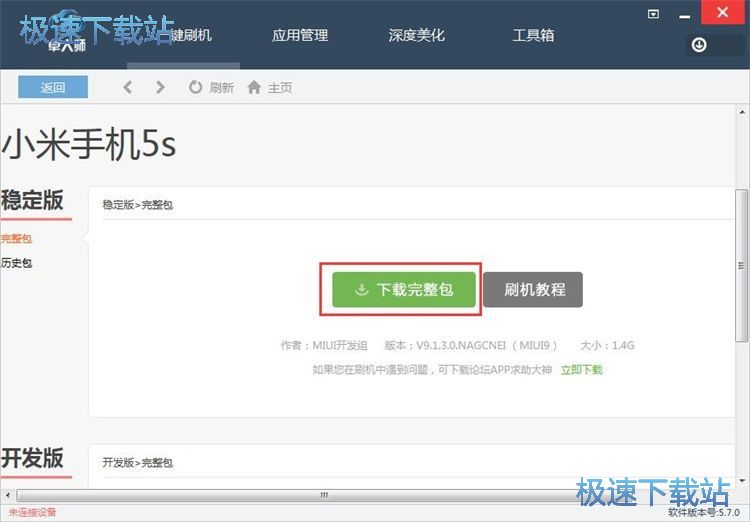Click the outer scrollbar up arrow
750x522 pixels.
[x=742, y=112]
